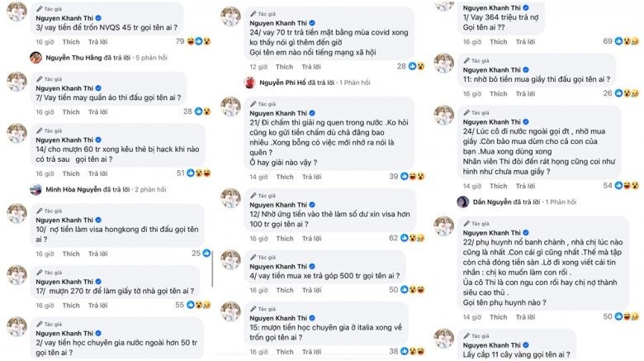644x361 pixels.
Task: View reaction icons on the visa 100 tr comment
Action: [x=412, y=237]
